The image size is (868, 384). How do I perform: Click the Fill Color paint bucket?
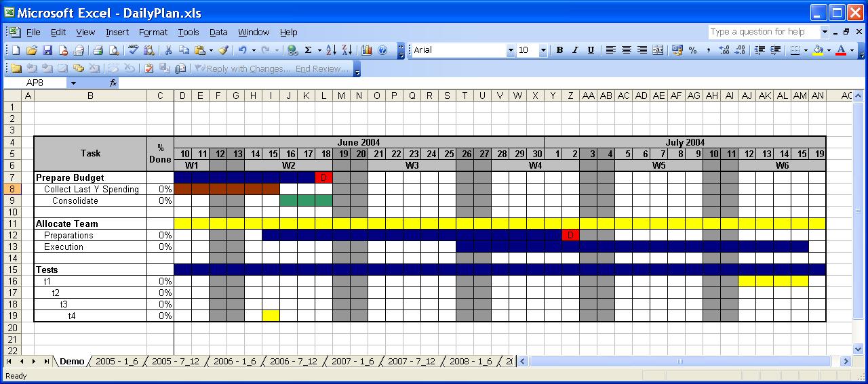(x=817, y=50)
